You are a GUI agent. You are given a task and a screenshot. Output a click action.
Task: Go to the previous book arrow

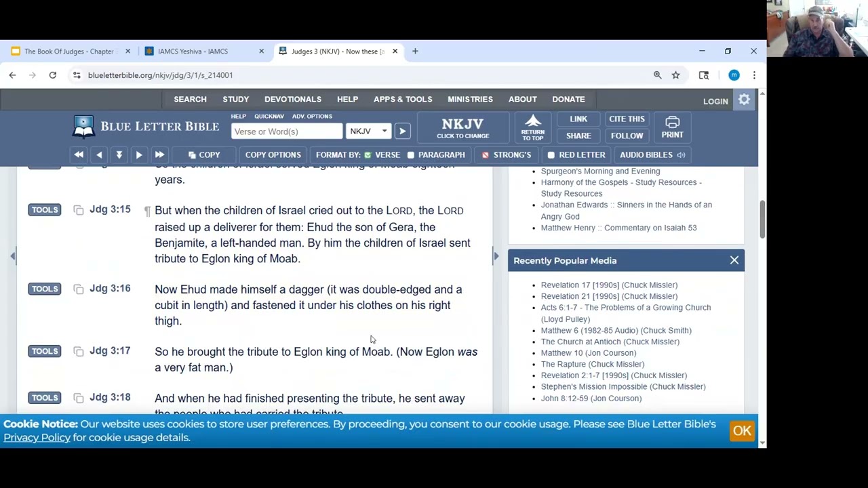click(x=79, y=155)
